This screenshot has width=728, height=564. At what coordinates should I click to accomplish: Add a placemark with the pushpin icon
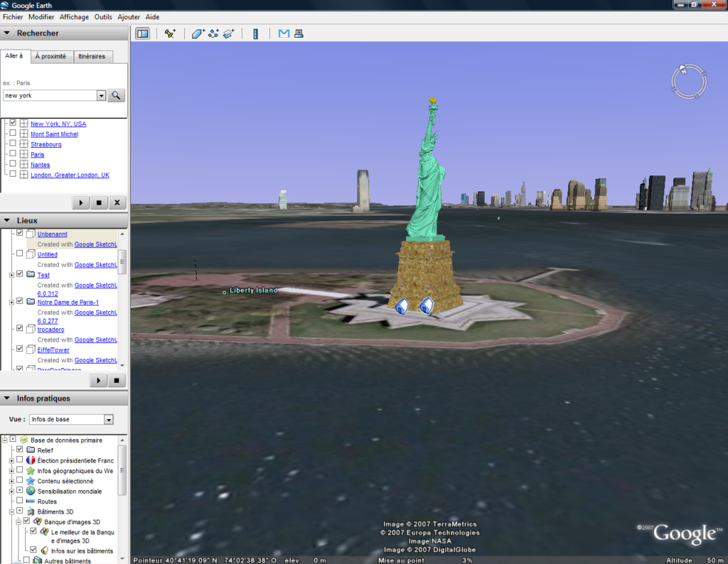(x=170, y=33)
